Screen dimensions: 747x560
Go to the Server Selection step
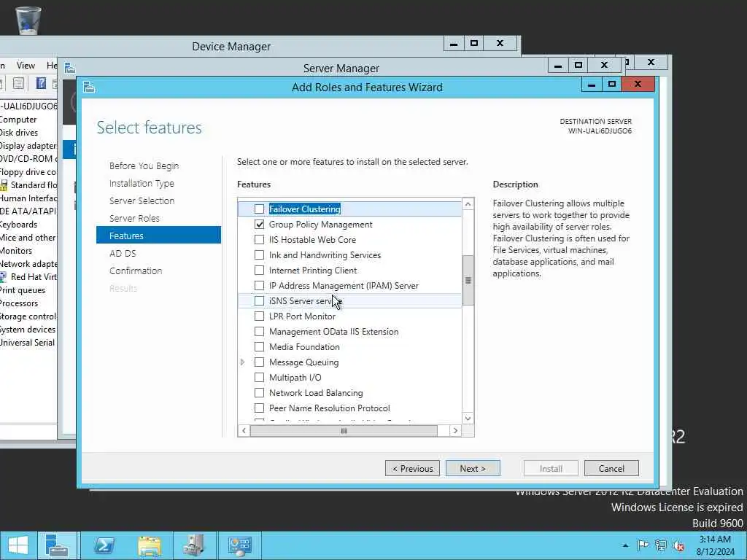[142, 201]
